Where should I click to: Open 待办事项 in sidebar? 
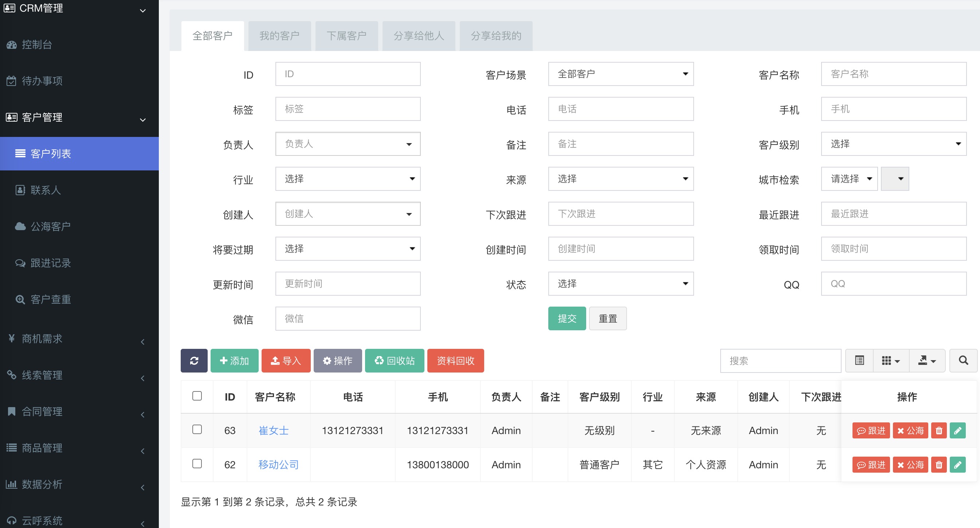point(79,80)
